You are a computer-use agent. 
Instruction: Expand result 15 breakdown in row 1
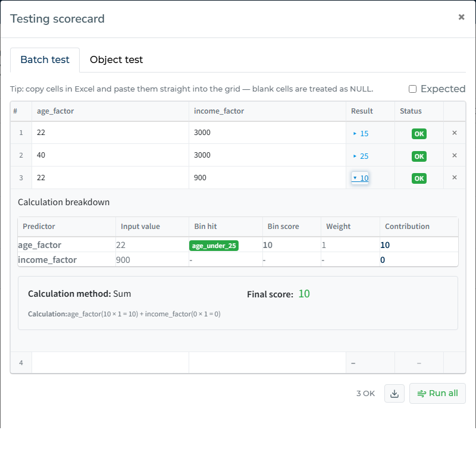pos(361,134)
